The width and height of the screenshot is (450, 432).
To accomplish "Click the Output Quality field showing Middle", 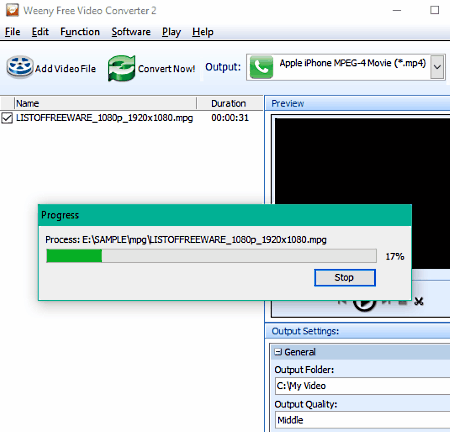I will coord(363,420).
